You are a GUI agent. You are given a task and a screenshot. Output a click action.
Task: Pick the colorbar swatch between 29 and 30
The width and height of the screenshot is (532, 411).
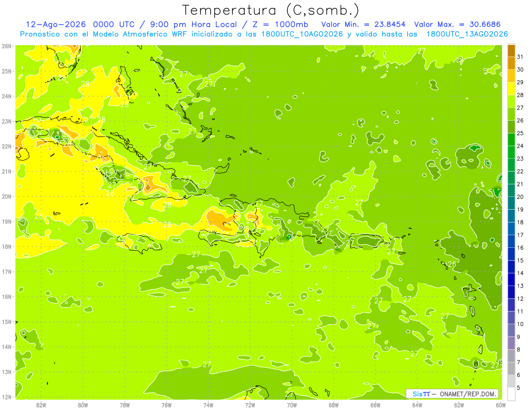point(511,75)
